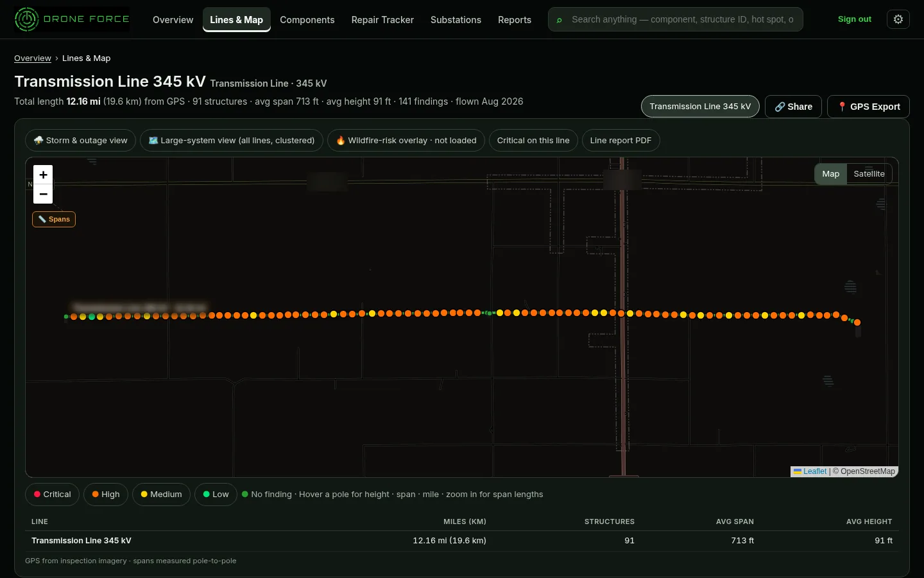Click the easternmost pole marker on the map
Image resolution: width=924 pixels, height=578 pixels.
click(857, 322)
